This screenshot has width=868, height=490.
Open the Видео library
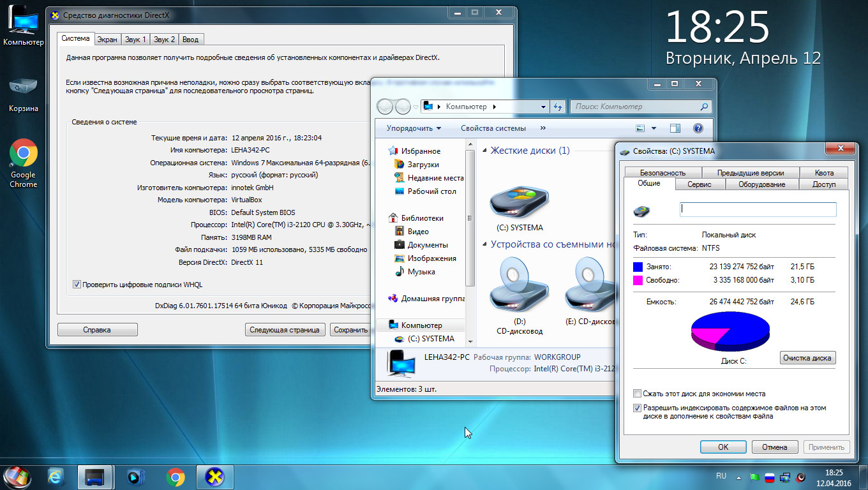point(412,232)
